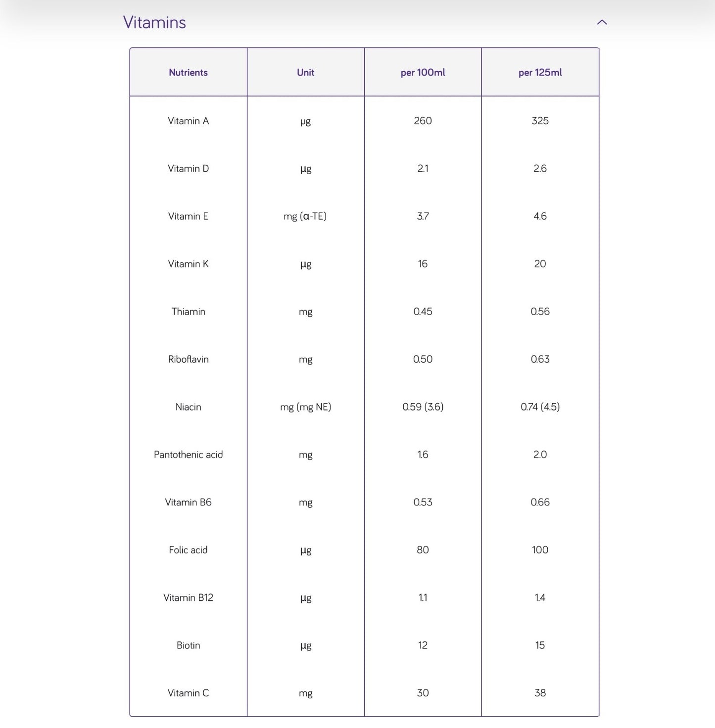Screen dimensions: 715x728
Task: Select the Vitamin C row label
Action: click(x=188, y=693)
